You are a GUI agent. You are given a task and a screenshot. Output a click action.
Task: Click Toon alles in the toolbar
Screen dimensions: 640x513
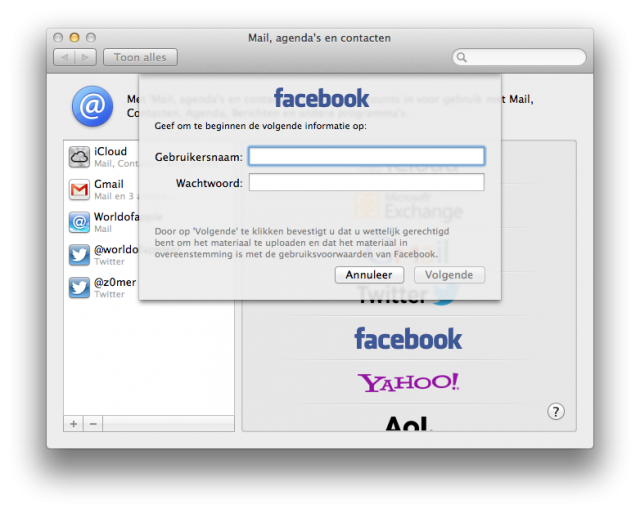(140, 57)
